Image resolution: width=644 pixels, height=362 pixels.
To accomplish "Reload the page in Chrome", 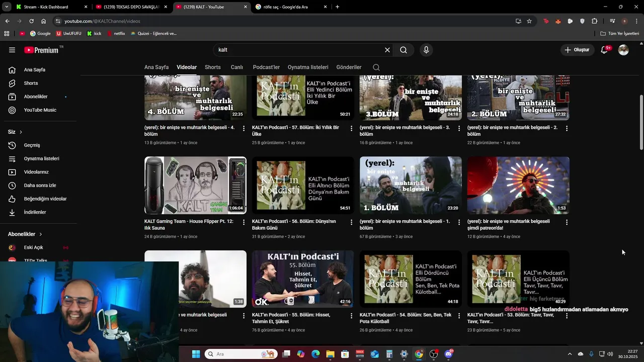I will pyautogui.click(x=31, y=21).
